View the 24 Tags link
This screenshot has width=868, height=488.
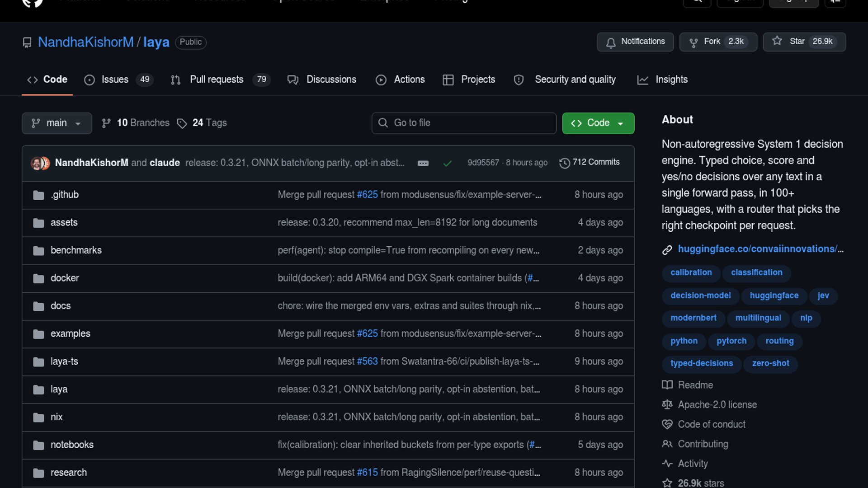(x=202, y=123)
